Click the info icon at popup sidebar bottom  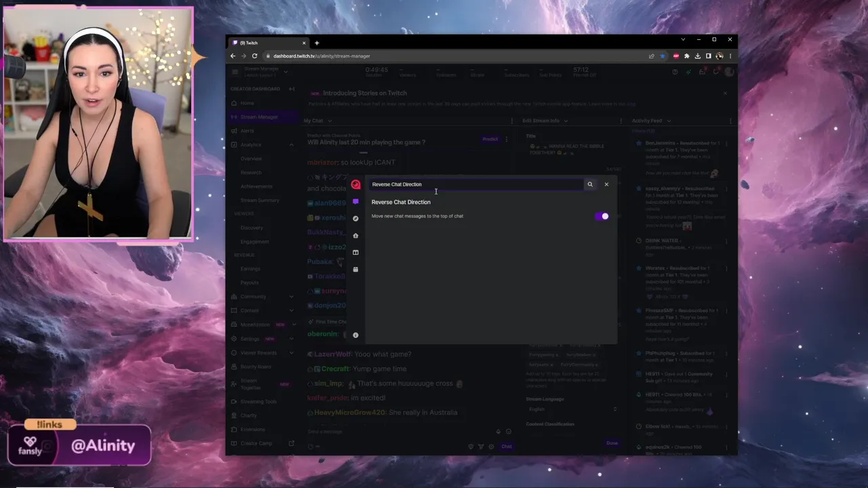[x=355, y=335]
